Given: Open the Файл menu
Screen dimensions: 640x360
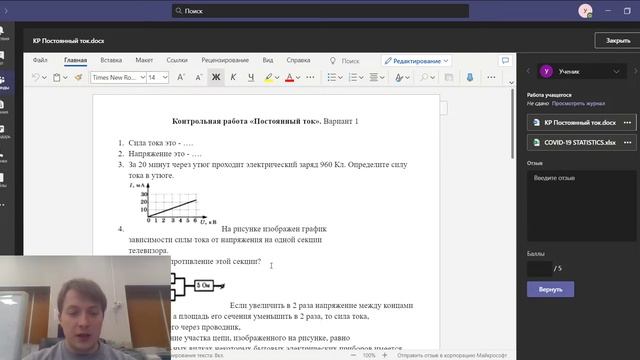Looking at the screenshot, I should click(40, 60).
